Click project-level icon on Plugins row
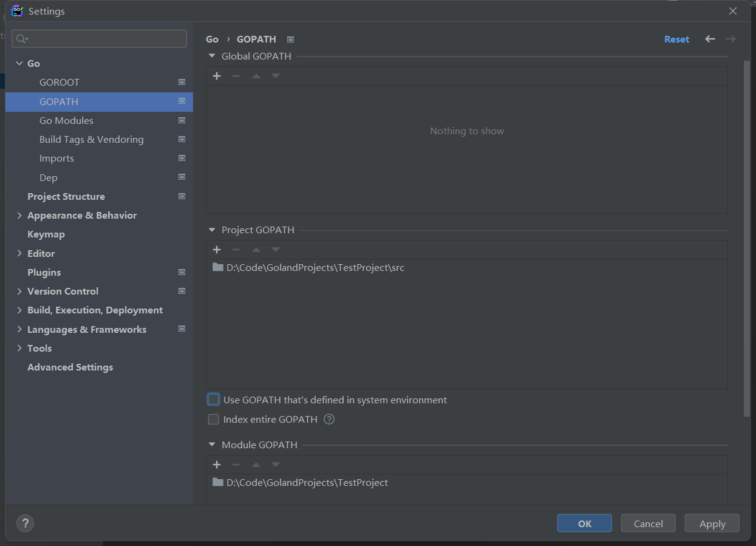The width and height of the screenshot is (756, 546). (x=182, y=272)
